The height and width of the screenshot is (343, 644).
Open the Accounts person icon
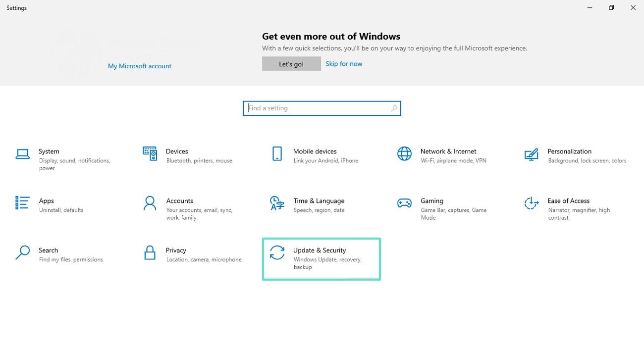150,203
